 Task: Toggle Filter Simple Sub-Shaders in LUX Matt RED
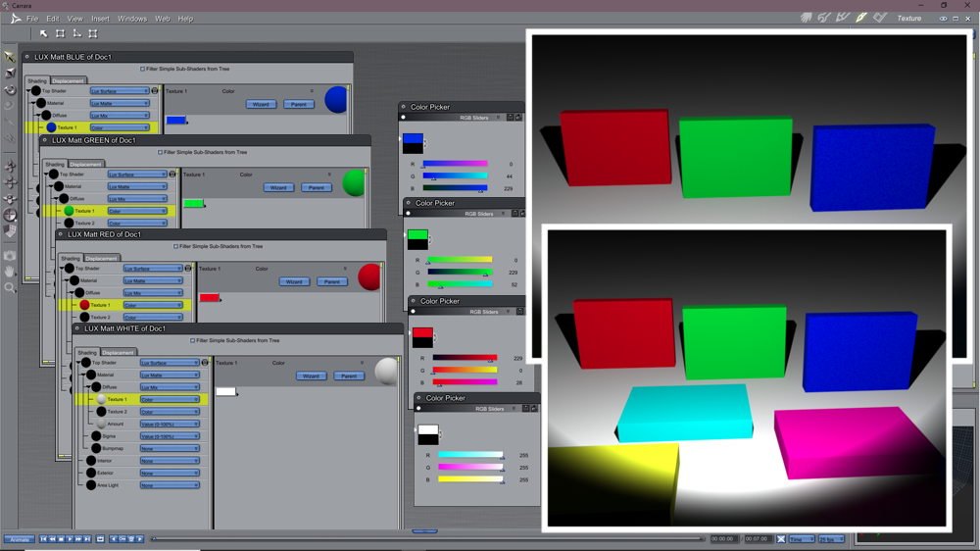(175, 246)
